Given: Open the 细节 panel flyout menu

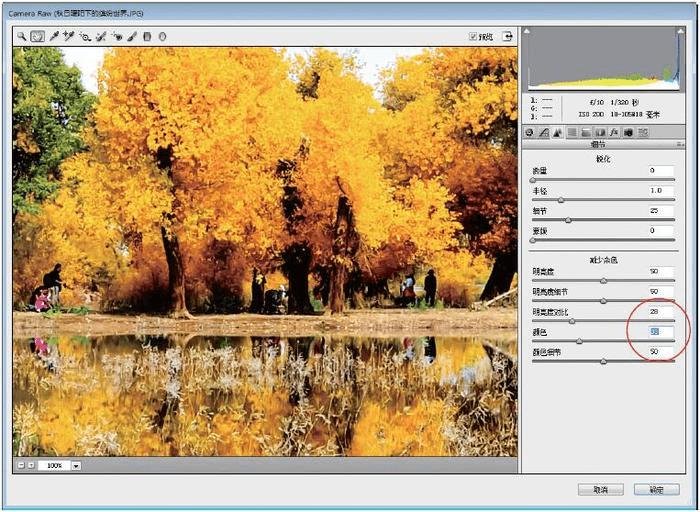Looking at the screenshot, I should click(x=680, y=145).
